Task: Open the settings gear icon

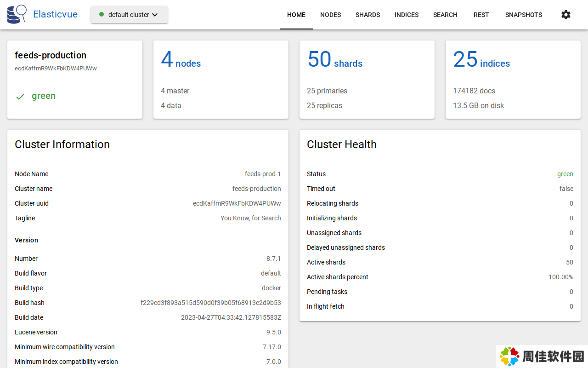Action: pyautogui.click(x=566, y=15)
